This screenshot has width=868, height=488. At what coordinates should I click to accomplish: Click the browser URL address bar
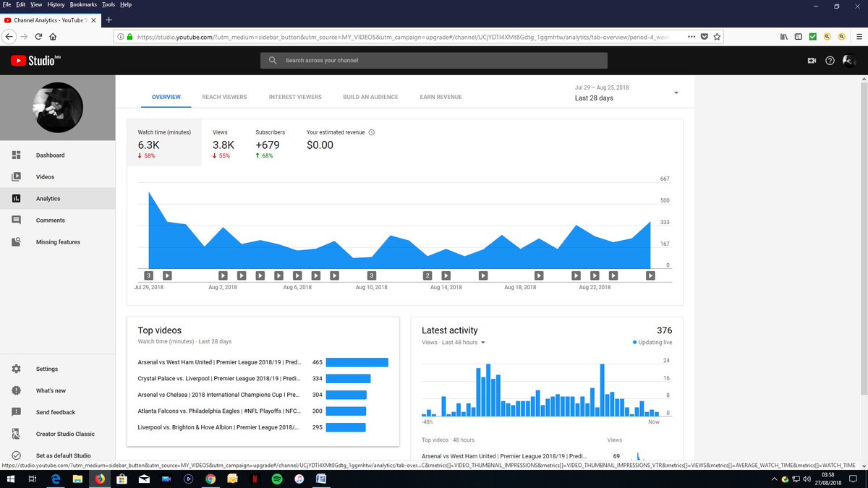pos(405,36)
